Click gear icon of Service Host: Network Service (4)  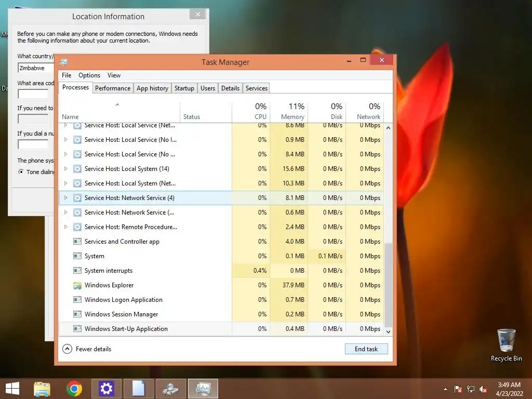pyautogui.click(x=77, y=198)
